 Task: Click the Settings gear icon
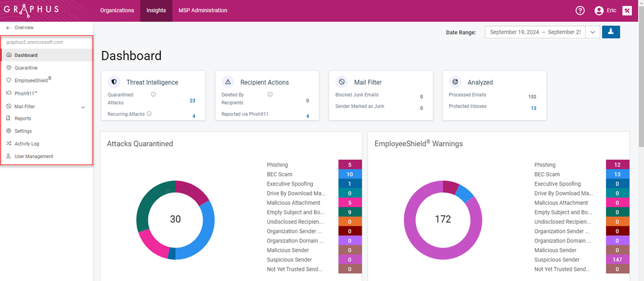pos(9,131)
